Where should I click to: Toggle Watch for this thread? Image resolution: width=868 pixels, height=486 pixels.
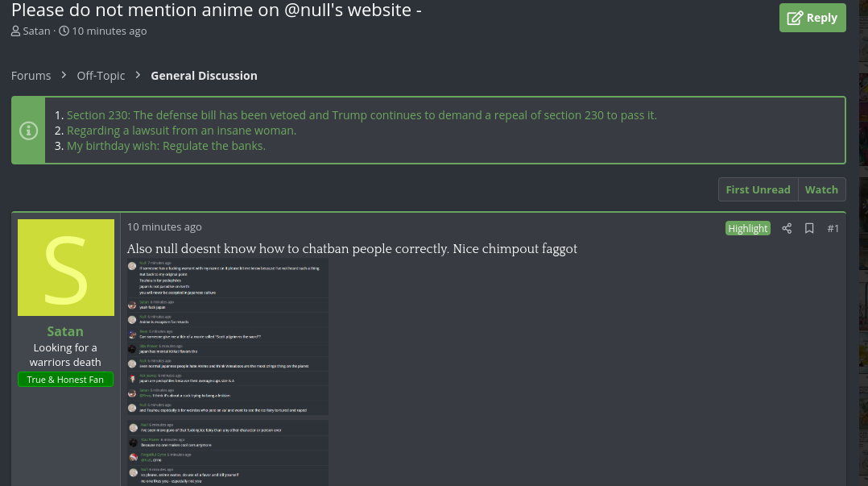click(x=821, y=189)
